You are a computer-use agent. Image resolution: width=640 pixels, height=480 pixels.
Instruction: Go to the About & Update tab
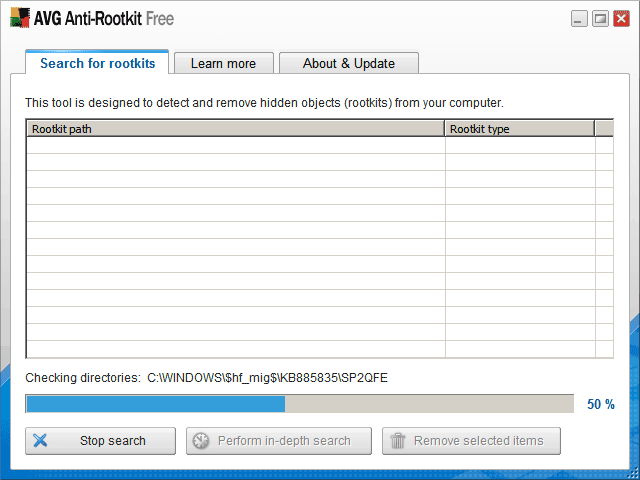coord(348,63)
